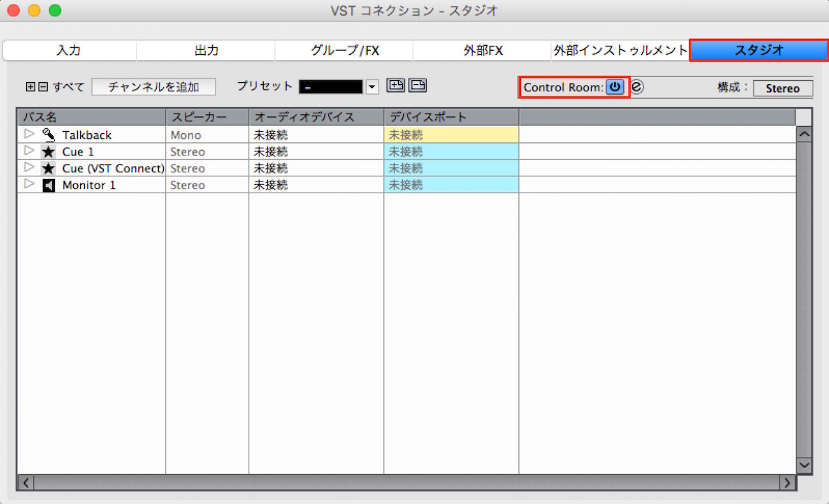Click Stereo speaker cell for Cue (VST Connect)
Viewport: 829px width, 504px height.
207,168
